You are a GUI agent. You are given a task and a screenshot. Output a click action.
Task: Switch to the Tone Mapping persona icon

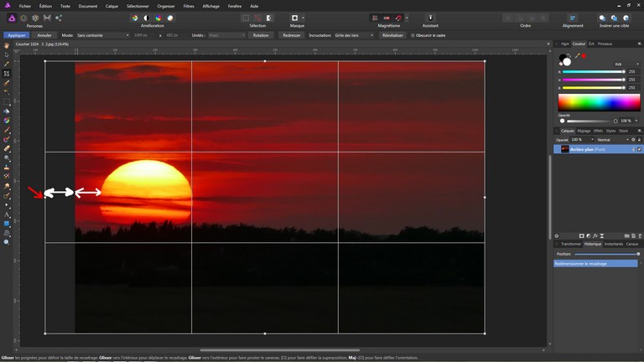pyautogui.click(x=47, y=18)
